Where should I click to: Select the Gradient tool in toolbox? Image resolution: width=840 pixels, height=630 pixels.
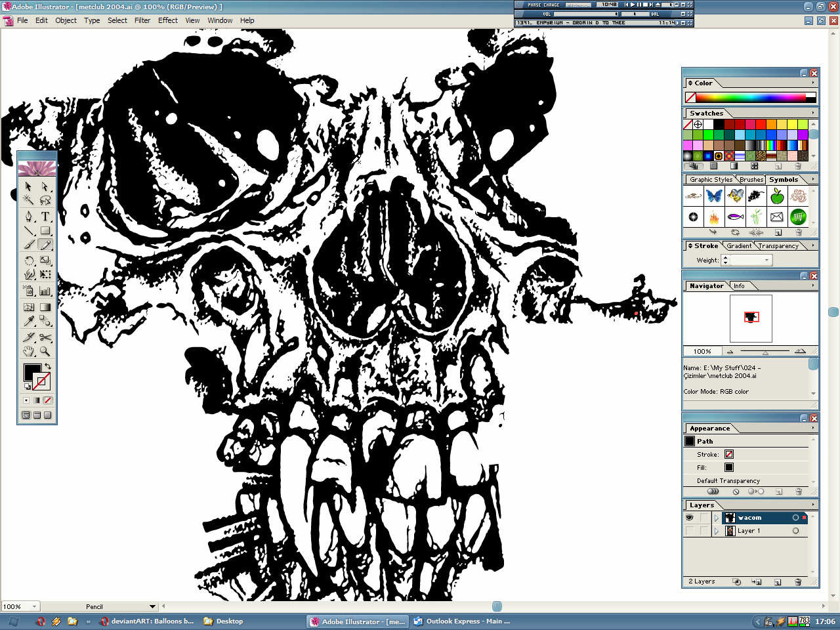pos(45,306)
